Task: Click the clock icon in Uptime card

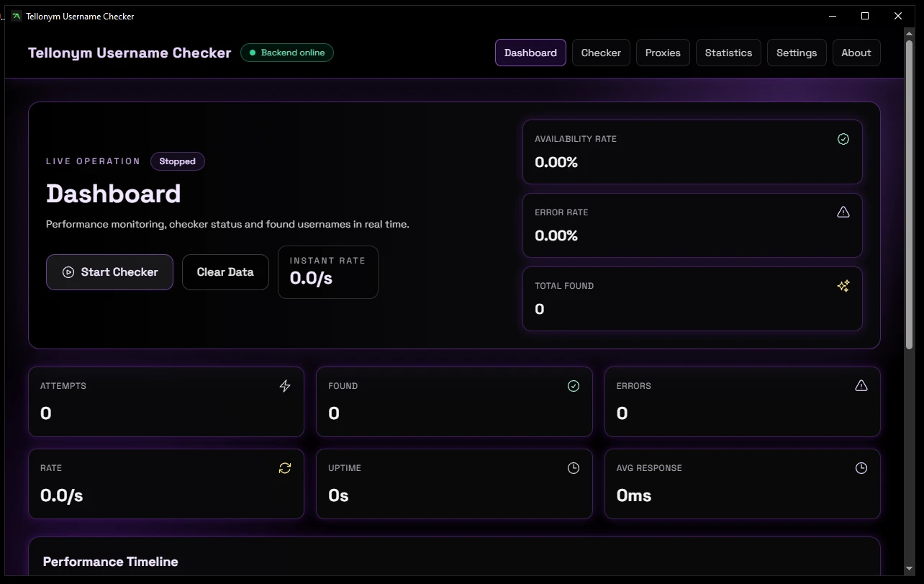Action: [x=574, y=468]
